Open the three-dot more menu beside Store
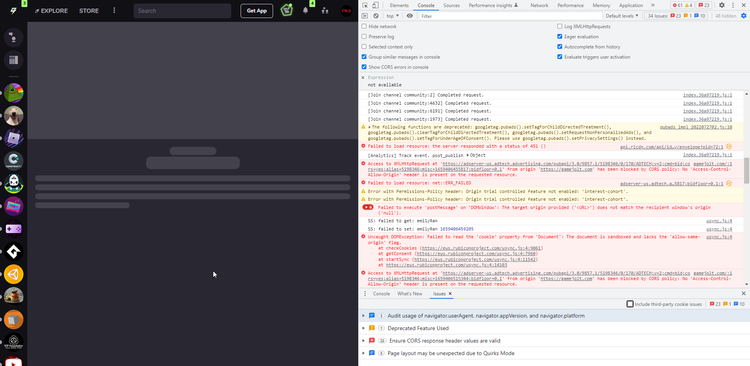Screen dimensions: 750x366 pos(114,11)
